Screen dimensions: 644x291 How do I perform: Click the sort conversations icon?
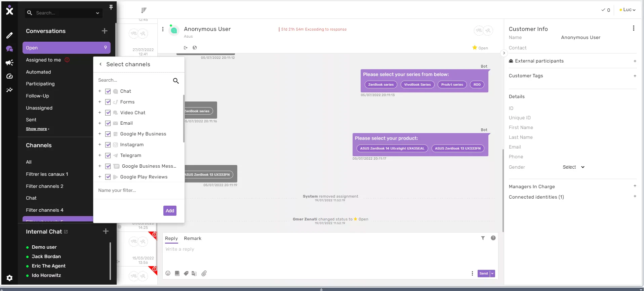click(x=144, y=10)
